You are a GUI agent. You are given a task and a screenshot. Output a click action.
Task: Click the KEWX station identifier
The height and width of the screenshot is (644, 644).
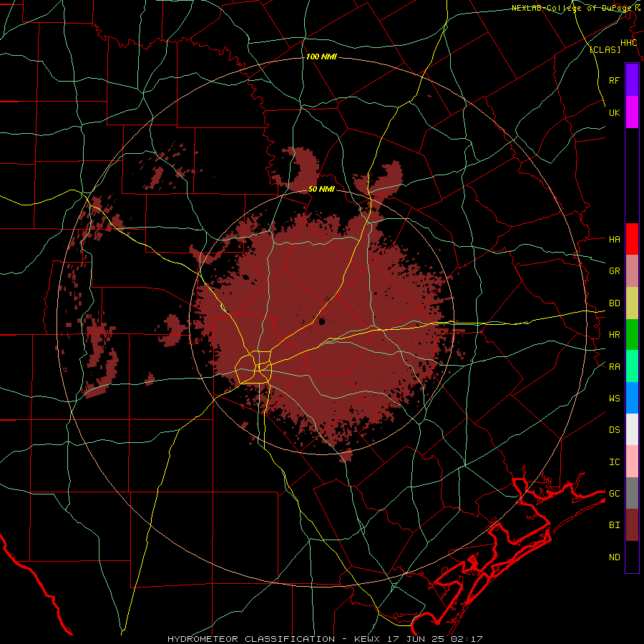368,639
